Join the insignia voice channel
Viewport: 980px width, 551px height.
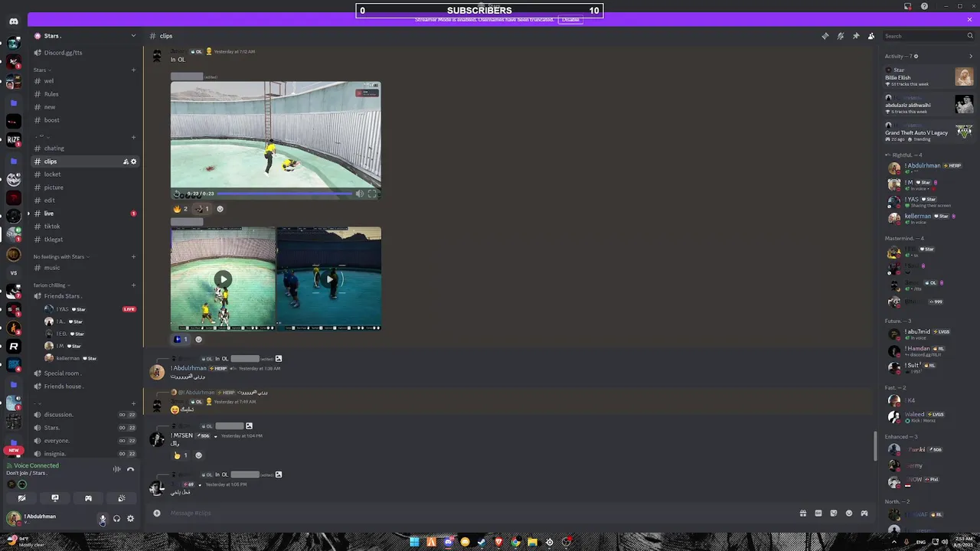[x=84, y=454]
